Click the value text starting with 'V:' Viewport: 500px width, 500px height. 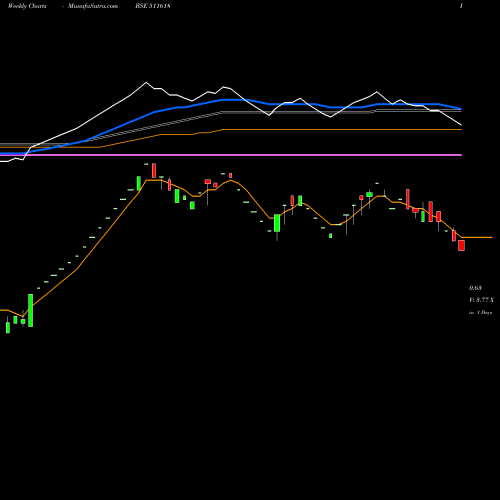(481, 300)
